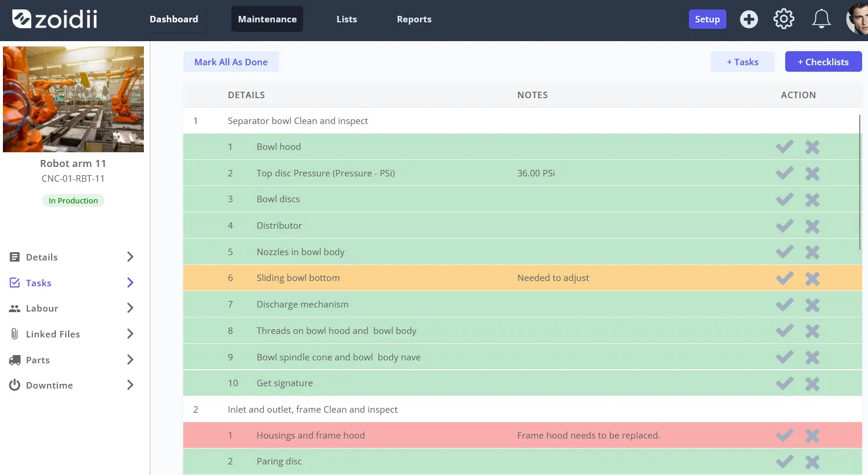Click the Mark All As Done button
868x475 pixels.
pyautogui.click(x=231, y=62)
